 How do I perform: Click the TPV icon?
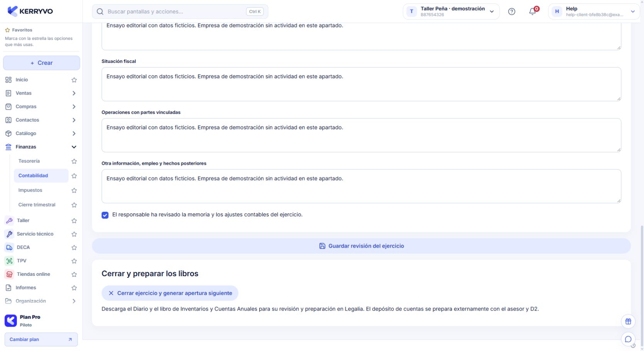point(9,261)
